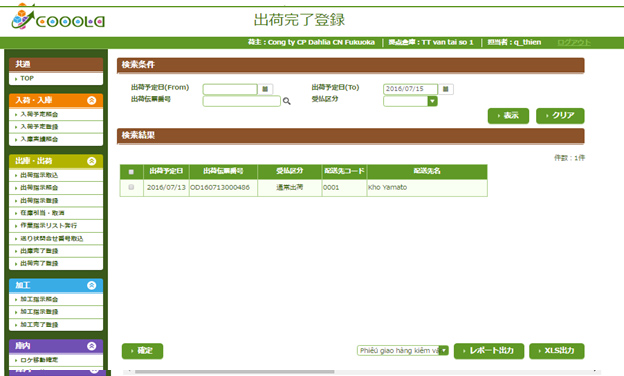
Task: Click the 検索条件 section header
Action: click(351, 65)
